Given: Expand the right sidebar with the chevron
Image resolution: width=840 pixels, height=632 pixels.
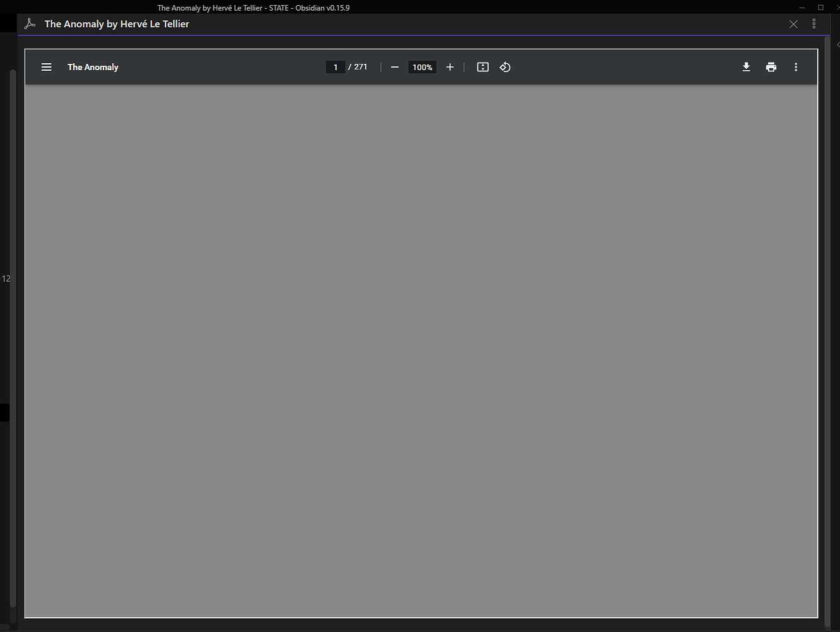Looking at the screenshot, I should click(837, 45).
